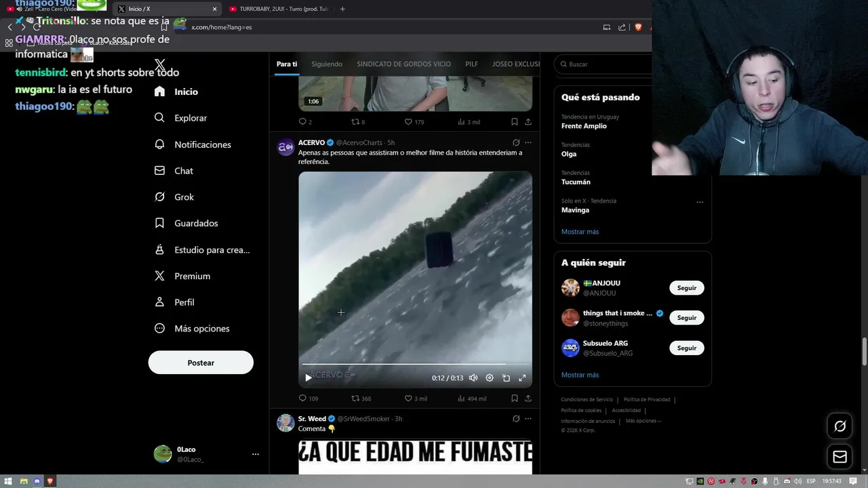The image size is (868, 488).
Task: Open floating messages envelope button
Action: (840, 457)
